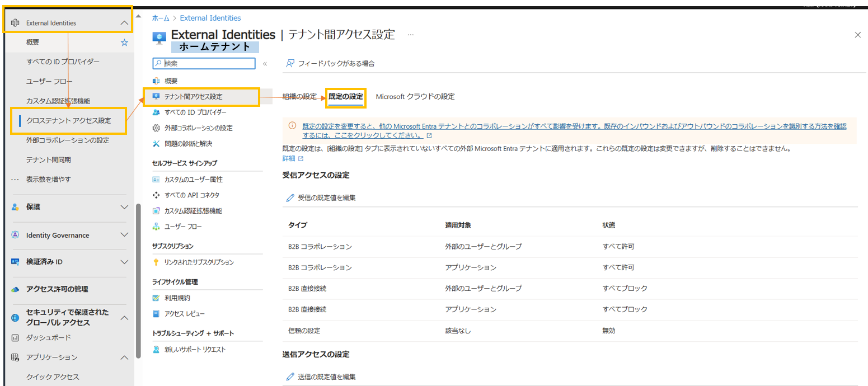The width and height of the screenshot is (868, 386).
Task: Click the 状態 column header
Action: (x=609, y=225)
